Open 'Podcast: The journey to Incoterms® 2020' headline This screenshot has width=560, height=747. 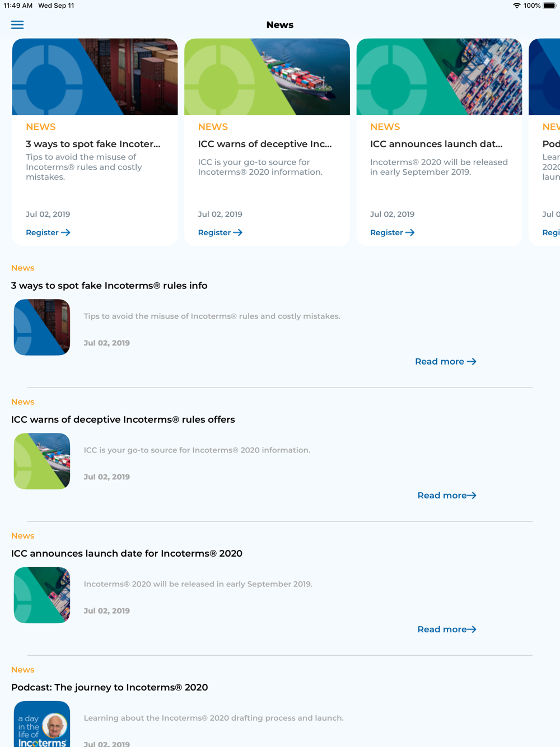click(110, 687)
